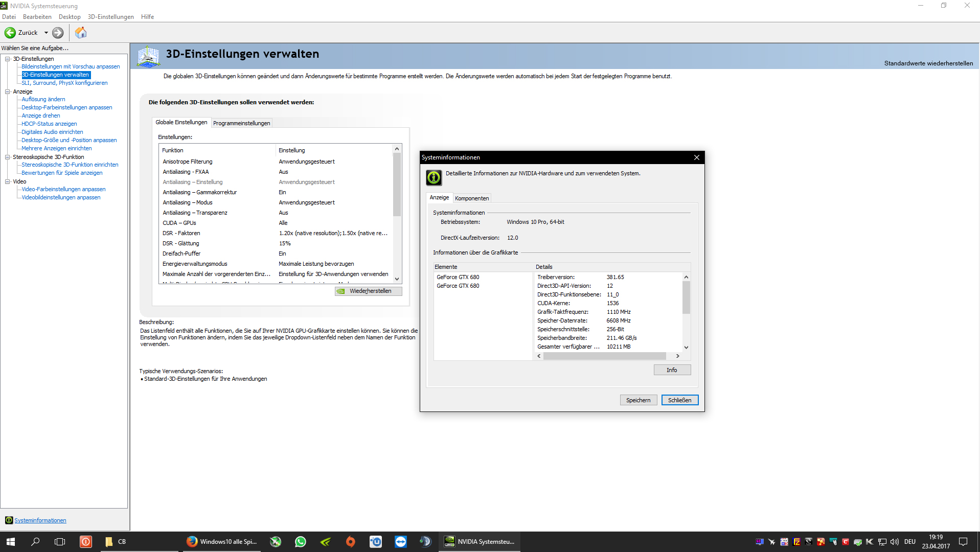Select the Antialiasing - FXAA row
Viewport: 980px width, 552px height.
pos(276,172)
